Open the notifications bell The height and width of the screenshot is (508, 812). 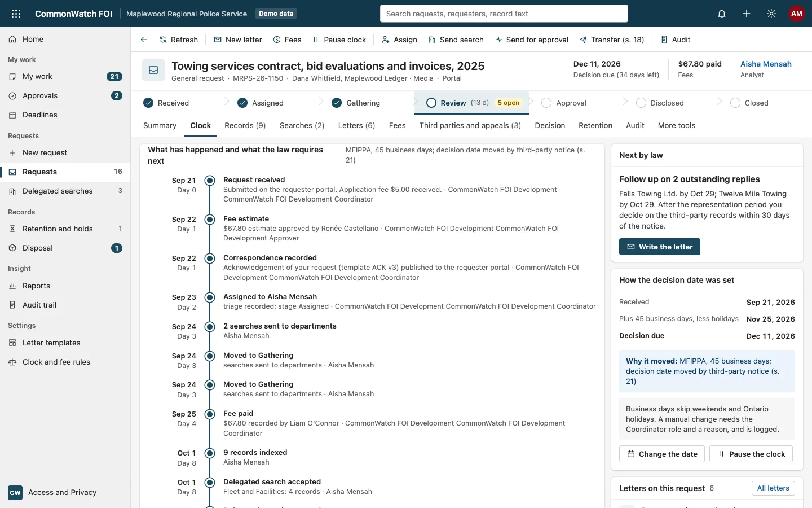pos(722,14)
